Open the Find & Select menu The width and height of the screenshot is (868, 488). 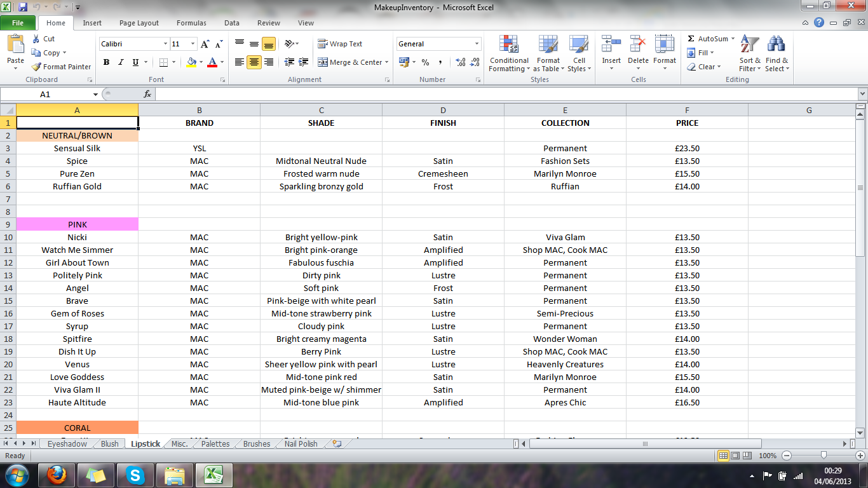(x=776, y=54)
